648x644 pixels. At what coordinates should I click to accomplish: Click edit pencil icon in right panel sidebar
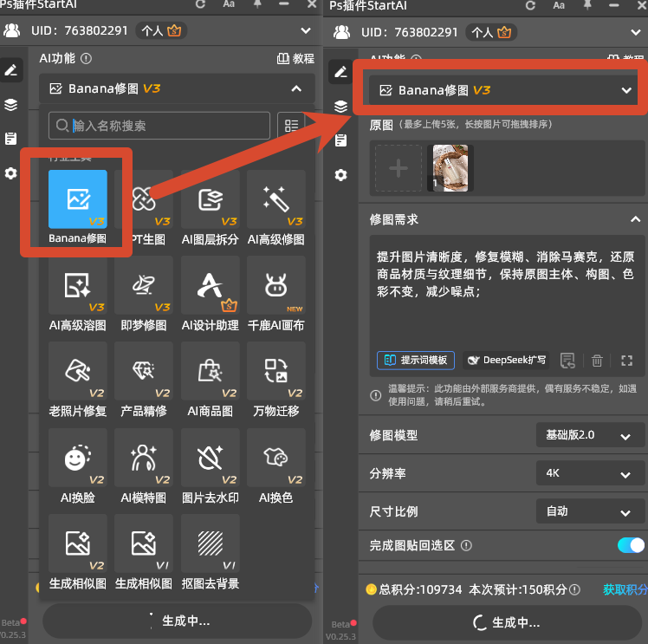coord(340,72)
